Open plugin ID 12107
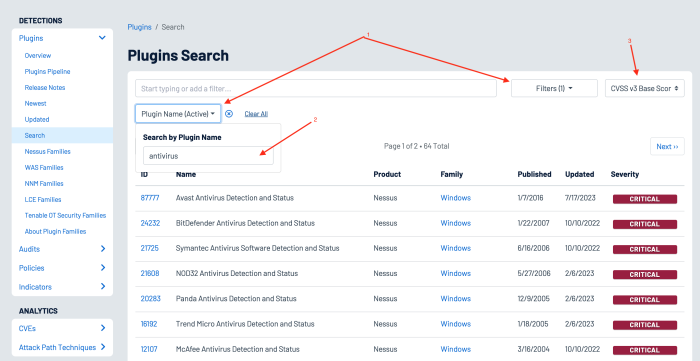Screen dimensions: 700x361 tap(149, 349)
